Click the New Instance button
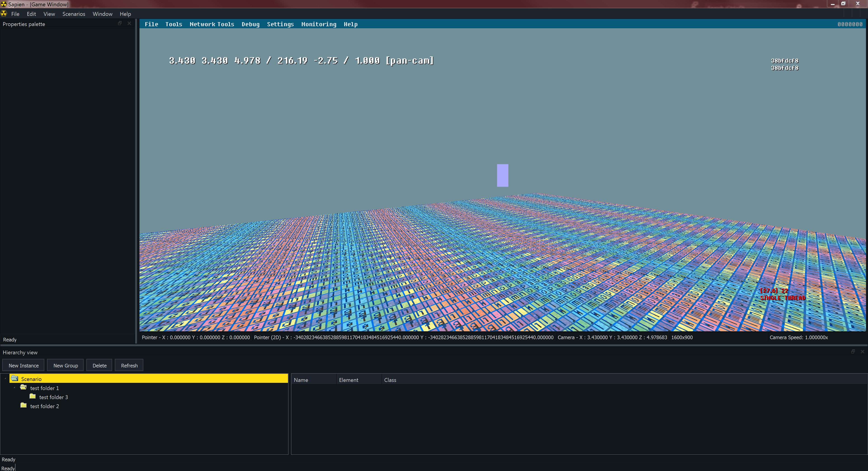 [x=24, y=365]
